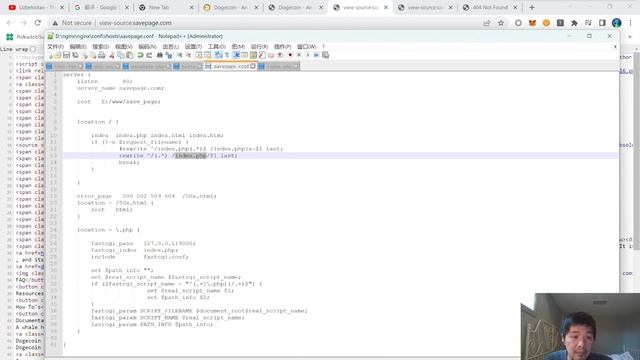Print the document with the printer icon
The width and height of the screenshot is (640, 360).
click(x=101, y=55)
